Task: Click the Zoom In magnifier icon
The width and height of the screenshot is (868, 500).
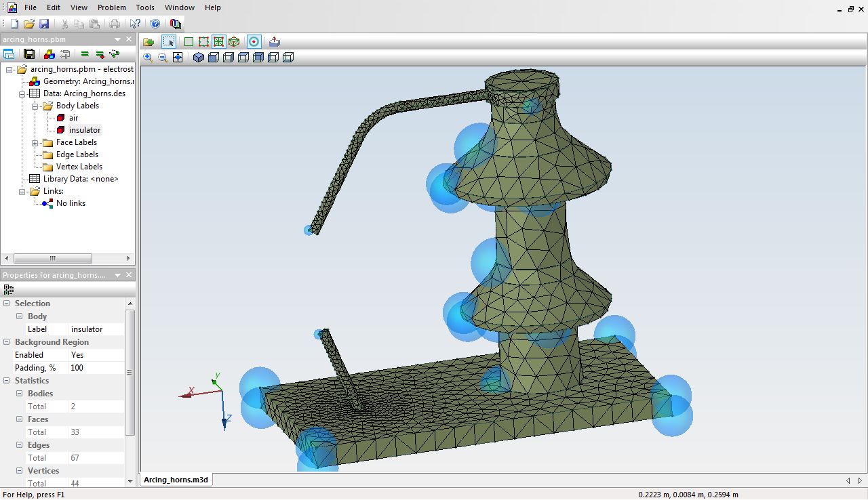Action: (149, 58)
